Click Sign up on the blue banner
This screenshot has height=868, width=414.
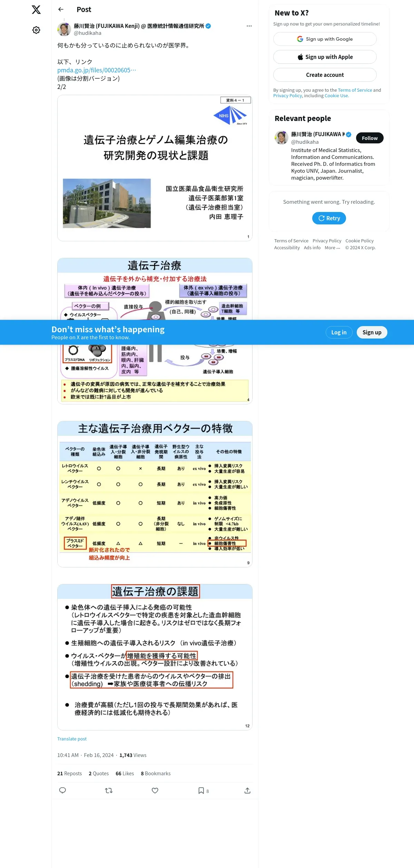372,333
